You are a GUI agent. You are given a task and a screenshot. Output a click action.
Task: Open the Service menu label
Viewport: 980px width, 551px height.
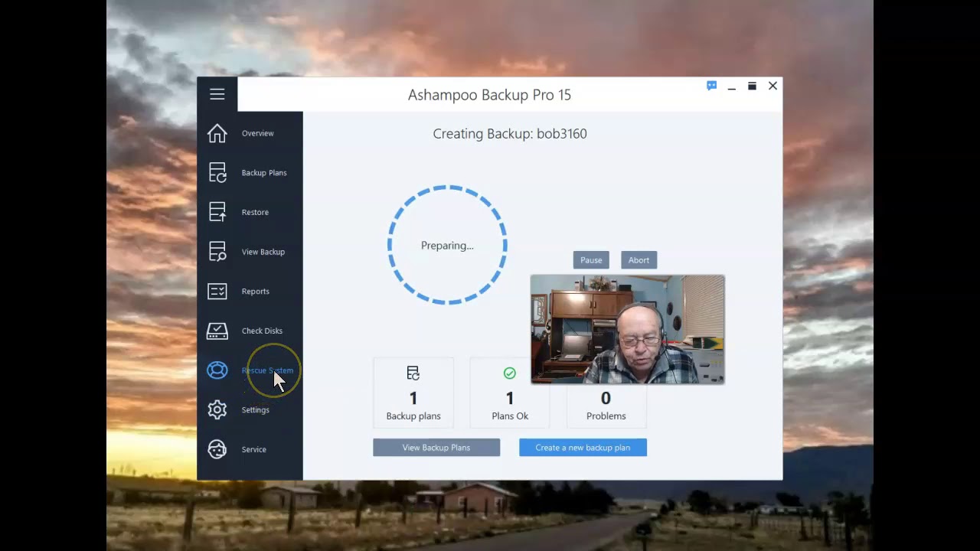pyautogui.click(x=253, y=449)
